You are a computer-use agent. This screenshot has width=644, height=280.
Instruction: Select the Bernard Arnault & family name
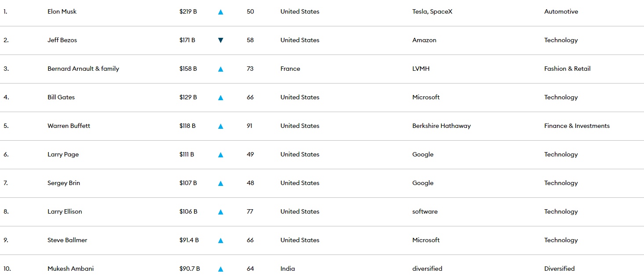(x=83, y=69)
